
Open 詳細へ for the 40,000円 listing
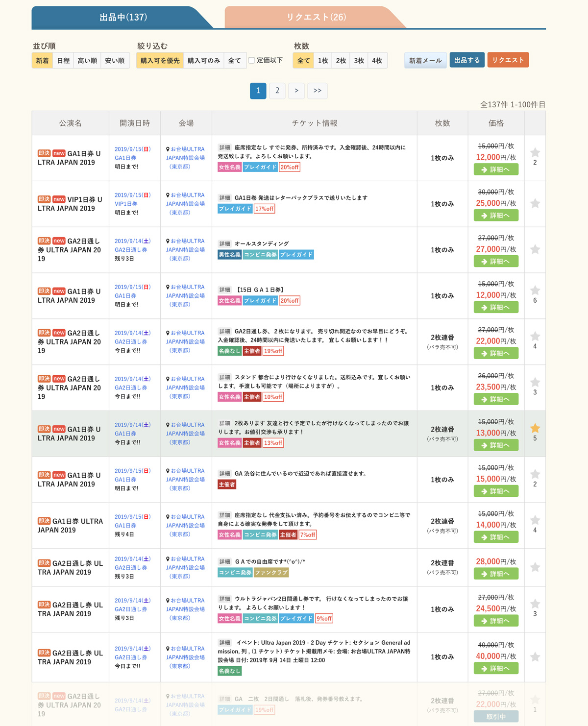coord(496,668)
